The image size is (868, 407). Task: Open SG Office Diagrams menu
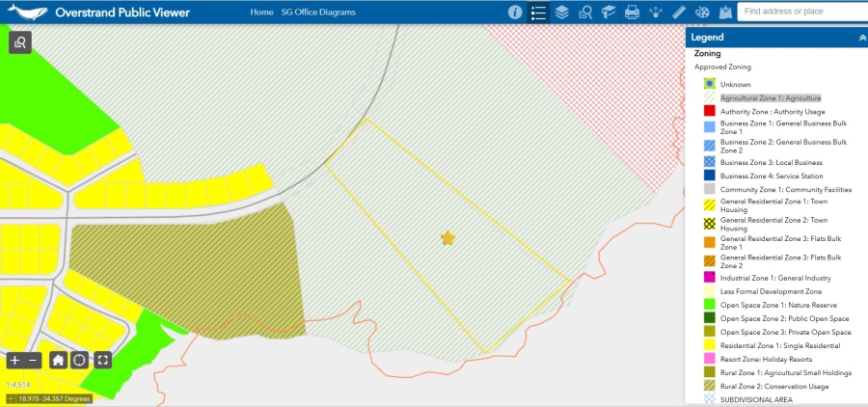pos(318,13)
